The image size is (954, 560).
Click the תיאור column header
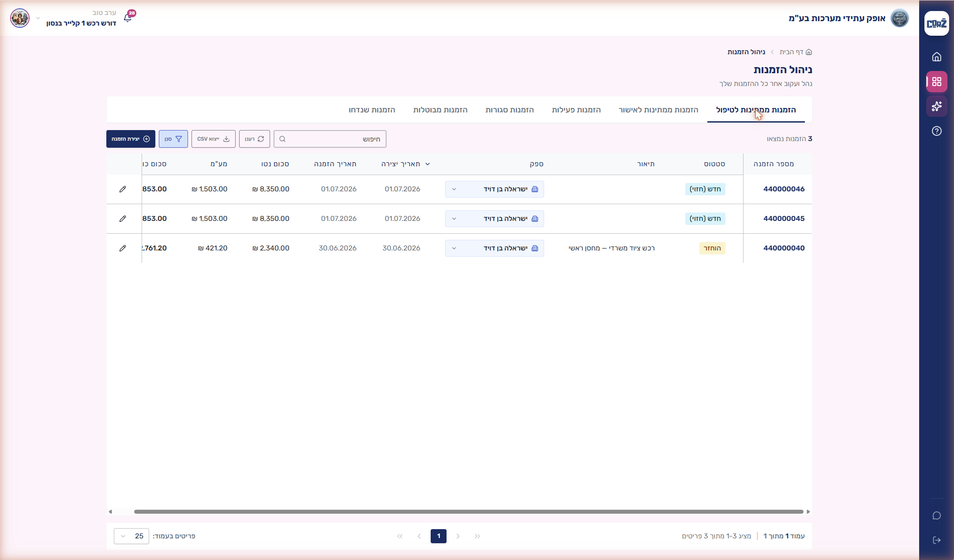(646, 164)
